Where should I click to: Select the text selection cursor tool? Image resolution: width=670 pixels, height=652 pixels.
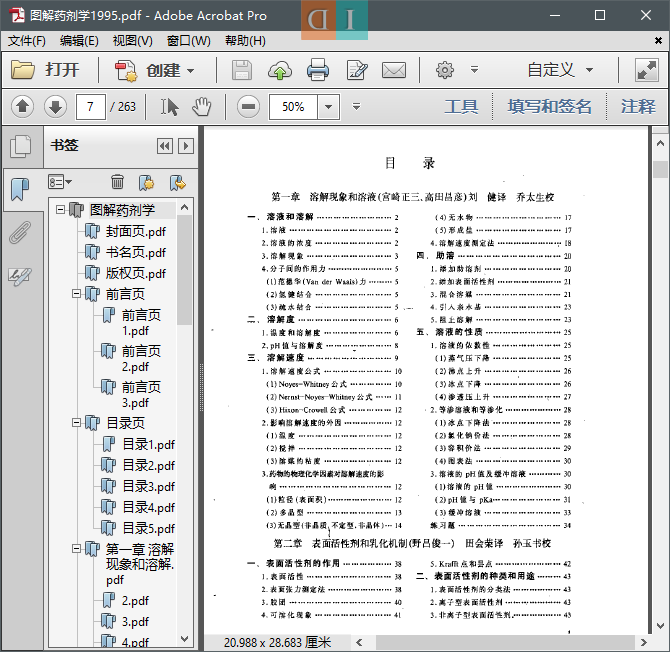point(169,107)
